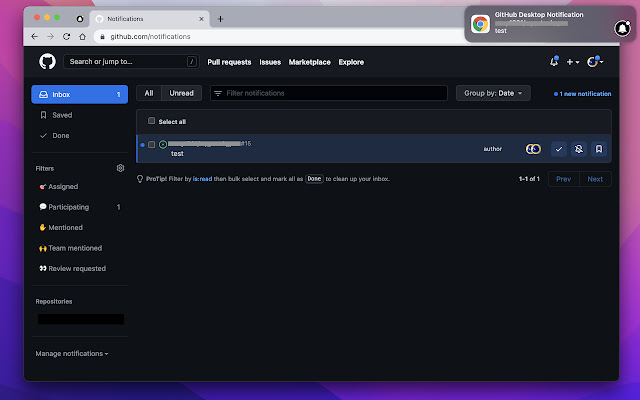Image resolution: width=640 pixels, height=400 pixels.
Task: Unsubscribe from the test notification
Action: pyautogui.click(x=578, y=149)
